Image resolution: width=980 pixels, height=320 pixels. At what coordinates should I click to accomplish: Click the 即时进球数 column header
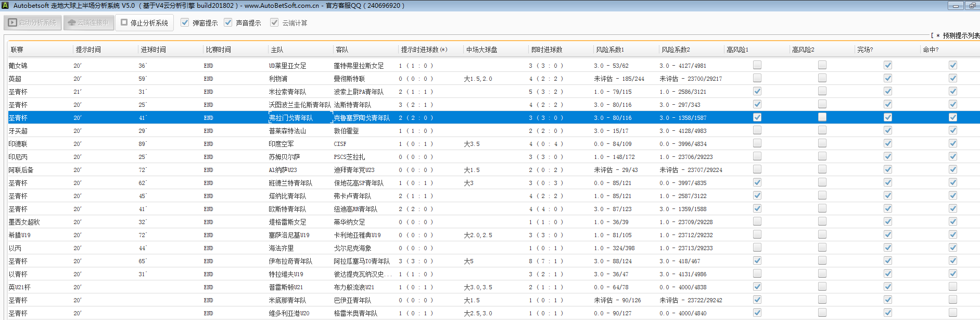546,50
